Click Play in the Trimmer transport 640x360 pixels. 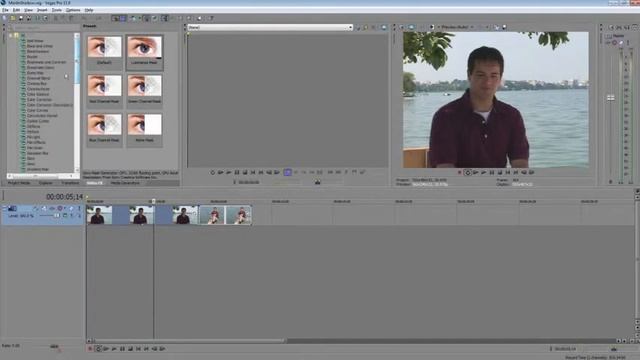point(229,173)
